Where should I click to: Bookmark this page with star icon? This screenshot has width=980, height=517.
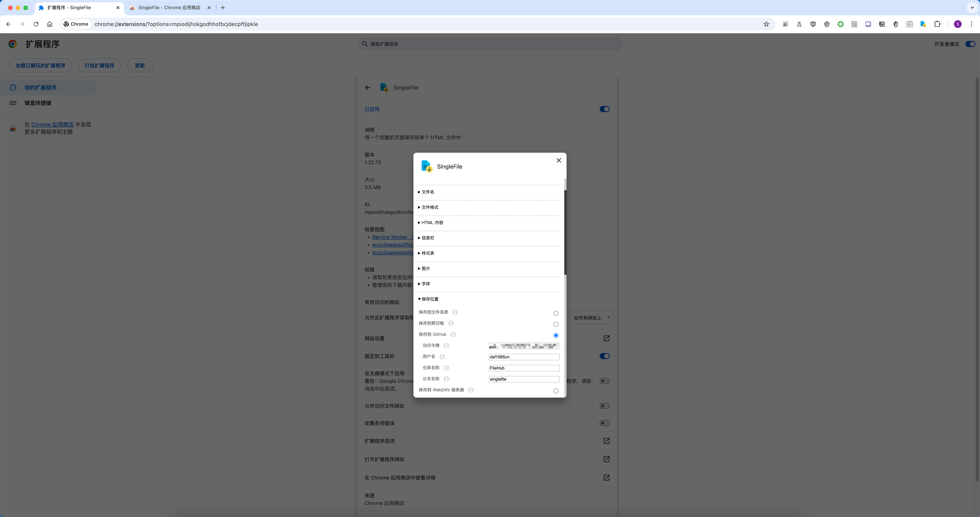[766, 24]
